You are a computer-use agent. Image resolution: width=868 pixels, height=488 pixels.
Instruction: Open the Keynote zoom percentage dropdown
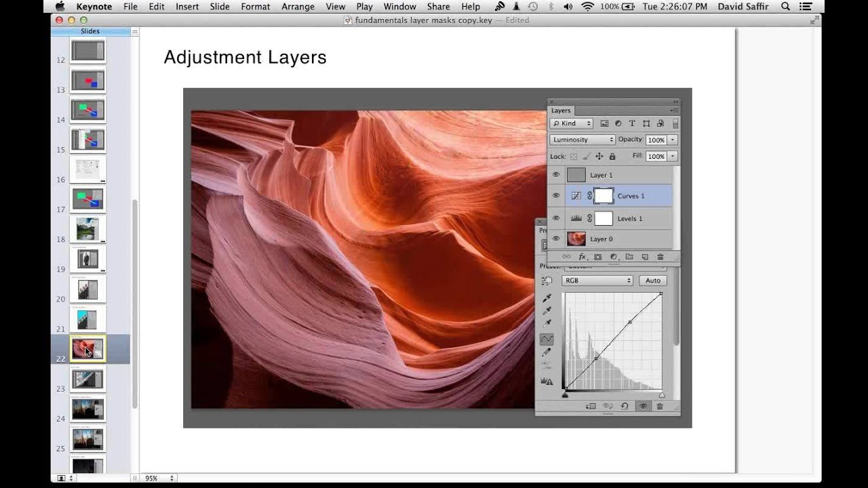pyautogui.click(x=159, y=479)
